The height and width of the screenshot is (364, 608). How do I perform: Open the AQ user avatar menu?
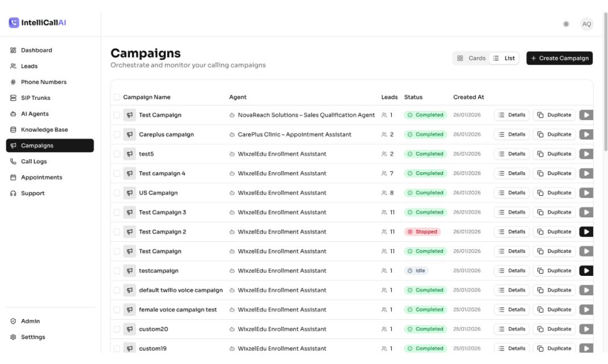point(587,24)
